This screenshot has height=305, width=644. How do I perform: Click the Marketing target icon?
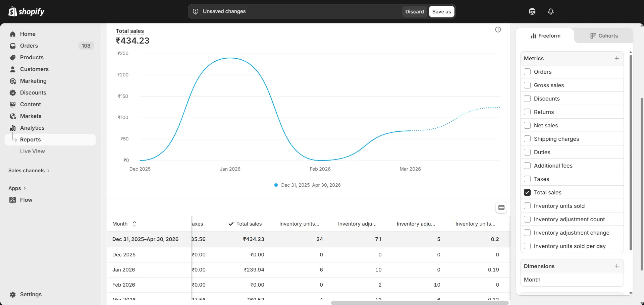click(13, 81)
